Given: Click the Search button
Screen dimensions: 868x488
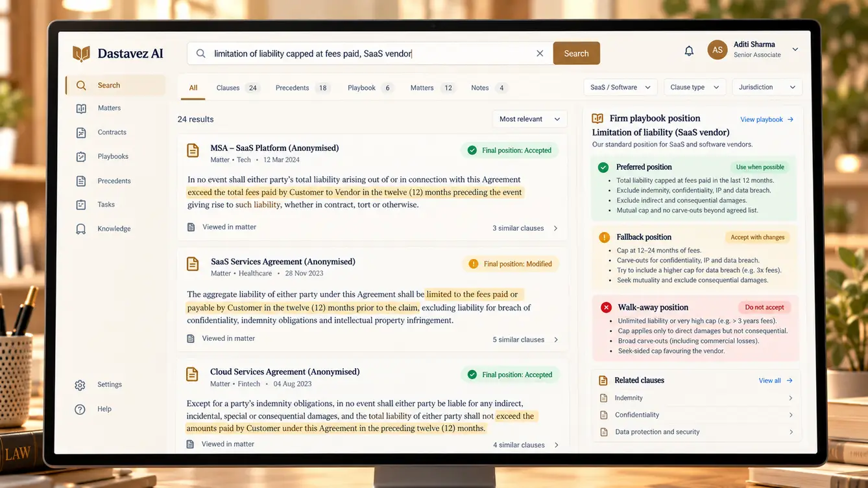Looking at the screenshot, I should 576,53.
